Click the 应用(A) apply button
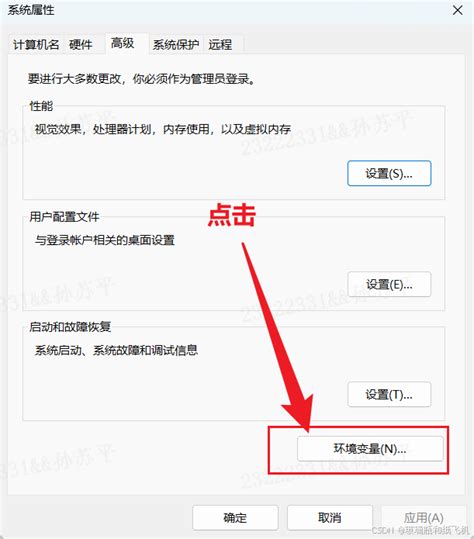The width and height of the screenshot is (474, 539). 423,518
